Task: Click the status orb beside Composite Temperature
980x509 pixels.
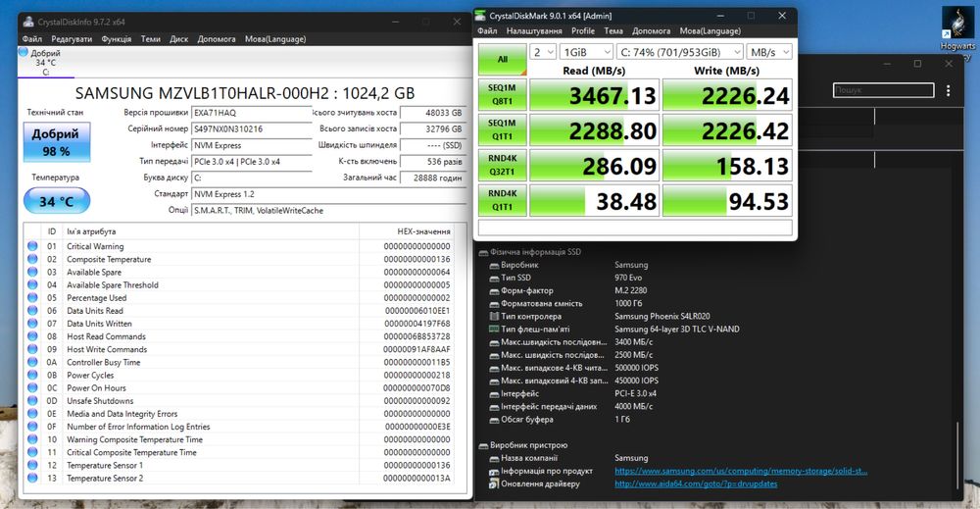Action: tap(32, 259)
